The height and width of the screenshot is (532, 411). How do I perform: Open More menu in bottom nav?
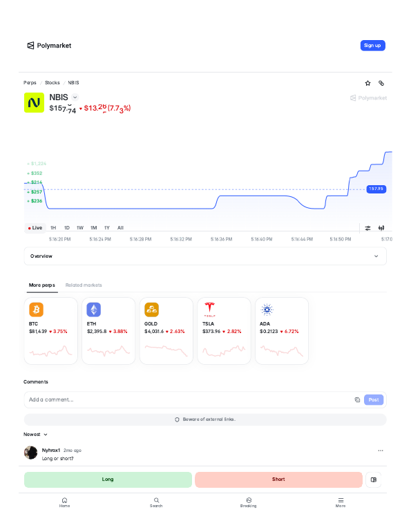click(x=341, y=502)
